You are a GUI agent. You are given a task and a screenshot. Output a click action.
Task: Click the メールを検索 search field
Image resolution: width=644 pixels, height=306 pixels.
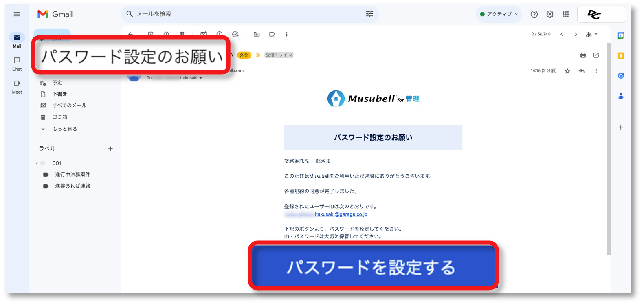click(x=244, y=14)
